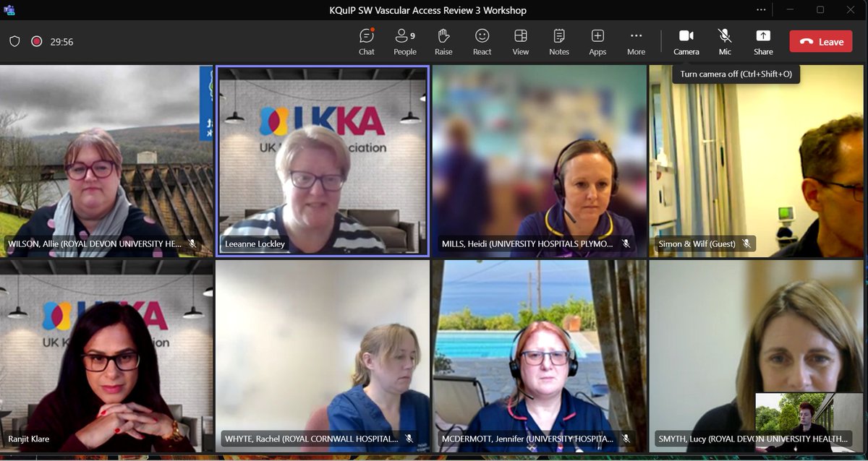Maximize the Teams meeting window
This screenshot has height=461, width=868.
tap(820, 10)
